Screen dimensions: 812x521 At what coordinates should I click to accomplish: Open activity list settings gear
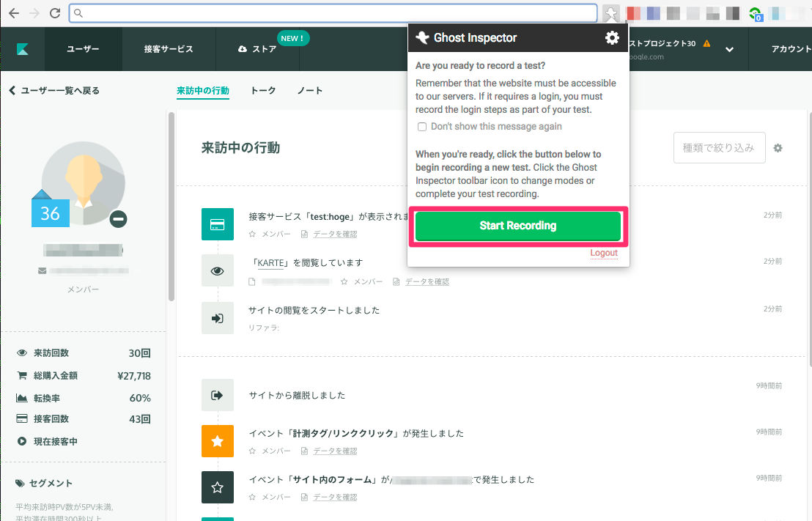click(778, 148)
